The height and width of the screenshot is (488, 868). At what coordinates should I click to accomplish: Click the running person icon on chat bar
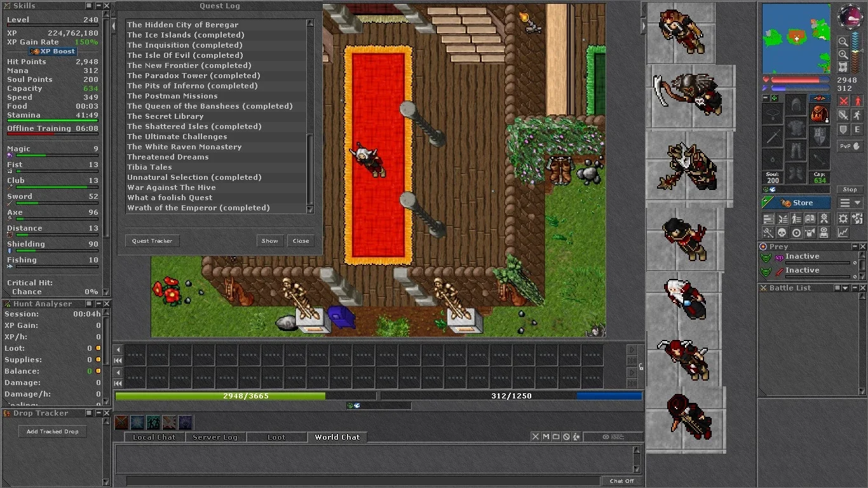576,437
